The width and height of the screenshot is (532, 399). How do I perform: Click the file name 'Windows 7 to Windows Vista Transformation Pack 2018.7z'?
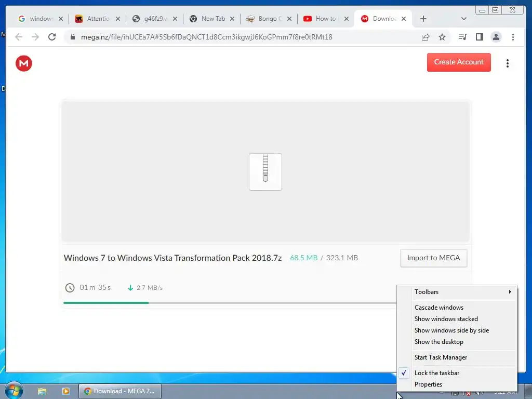172,258
